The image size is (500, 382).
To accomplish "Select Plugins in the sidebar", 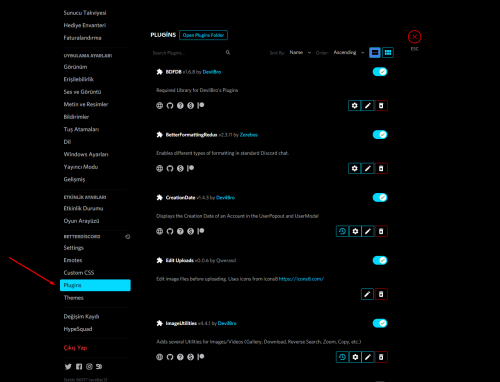I will tap(95, 285).
